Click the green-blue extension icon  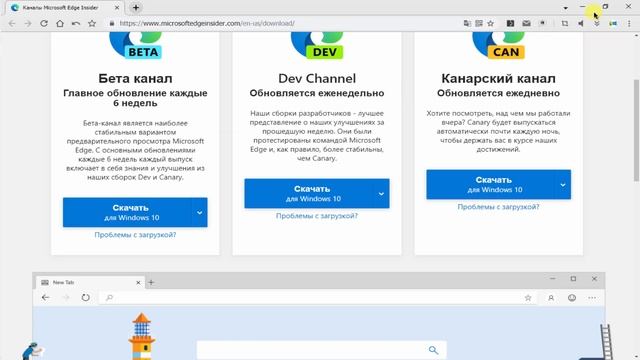pos(613,24)
